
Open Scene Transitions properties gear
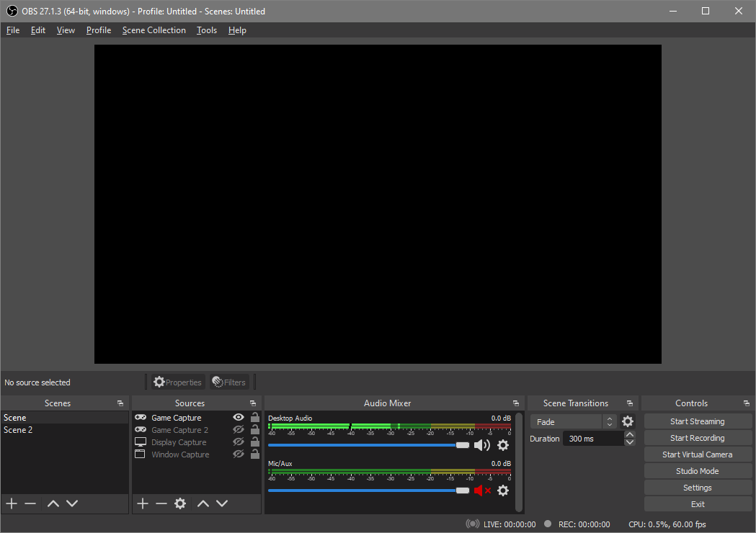coord(628,422)
